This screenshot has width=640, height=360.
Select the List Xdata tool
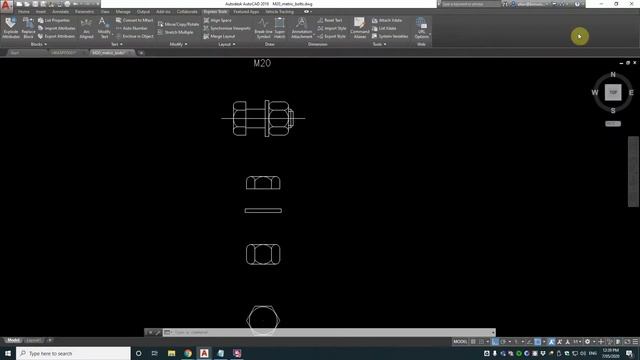(384, 28)
